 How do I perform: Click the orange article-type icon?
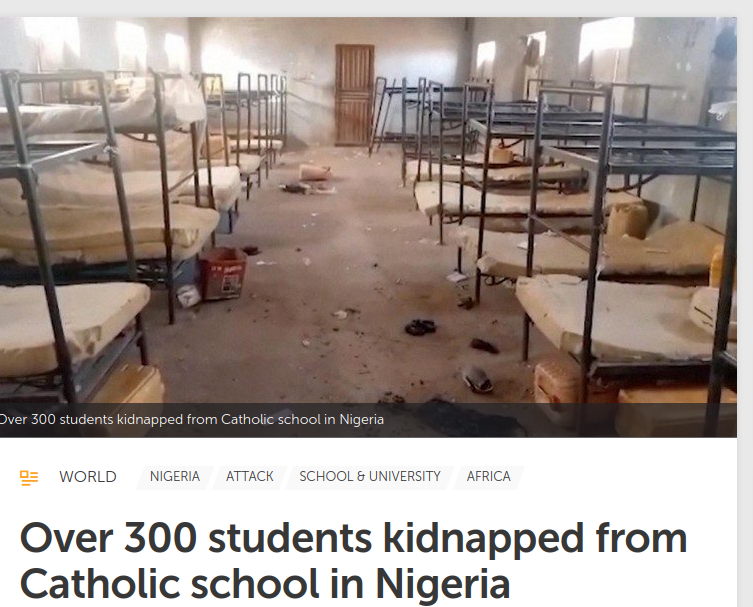click(x=29, y=478)
